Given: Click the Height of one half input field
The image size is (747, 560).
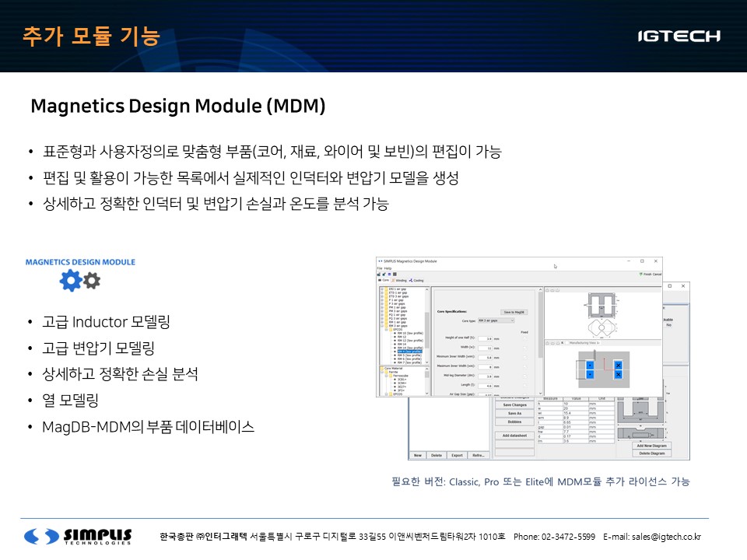Looking at the screenshot, I should click(485, 338).
